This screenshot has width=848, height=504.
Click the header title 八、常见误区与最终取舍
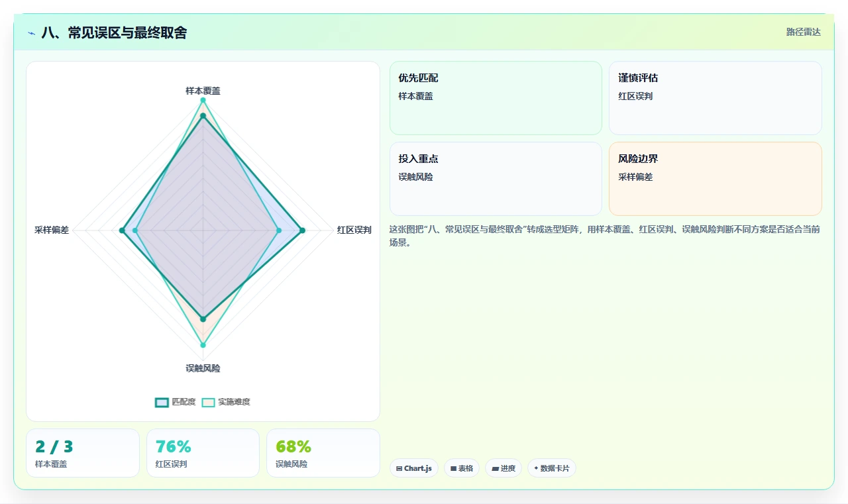click(114, 32)
